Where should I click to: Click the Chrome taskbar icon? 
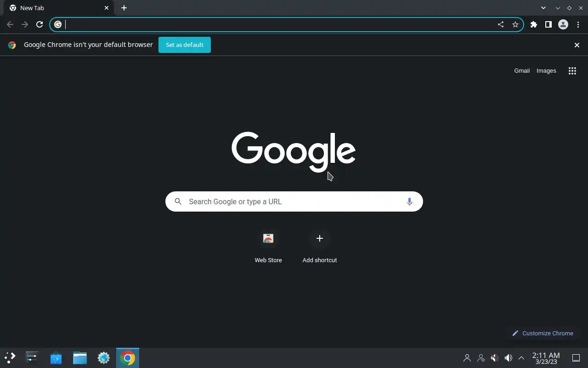click(x=128, y=357)
